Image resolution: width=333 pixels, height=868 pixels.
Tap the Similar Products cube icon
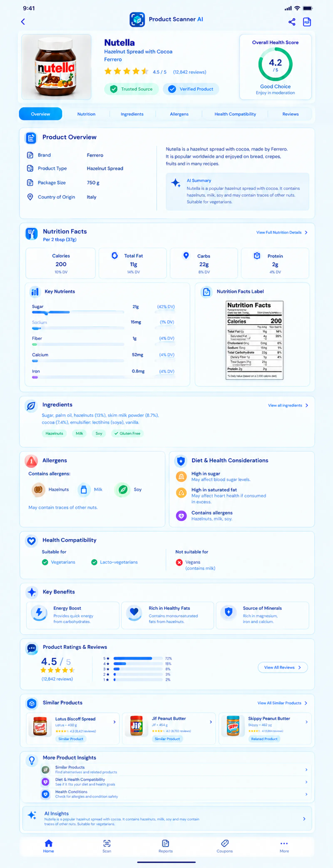point(32,703)
